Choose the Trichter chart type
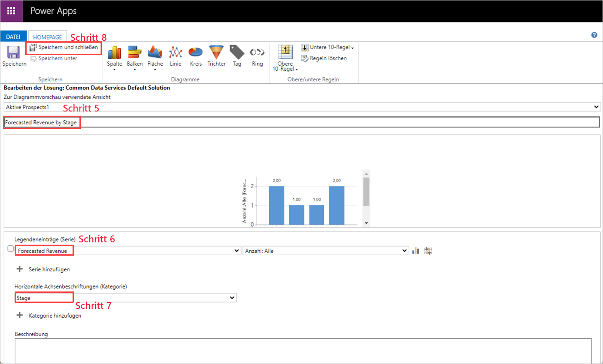This screenshot has width=603, height=364. [216, 55]
